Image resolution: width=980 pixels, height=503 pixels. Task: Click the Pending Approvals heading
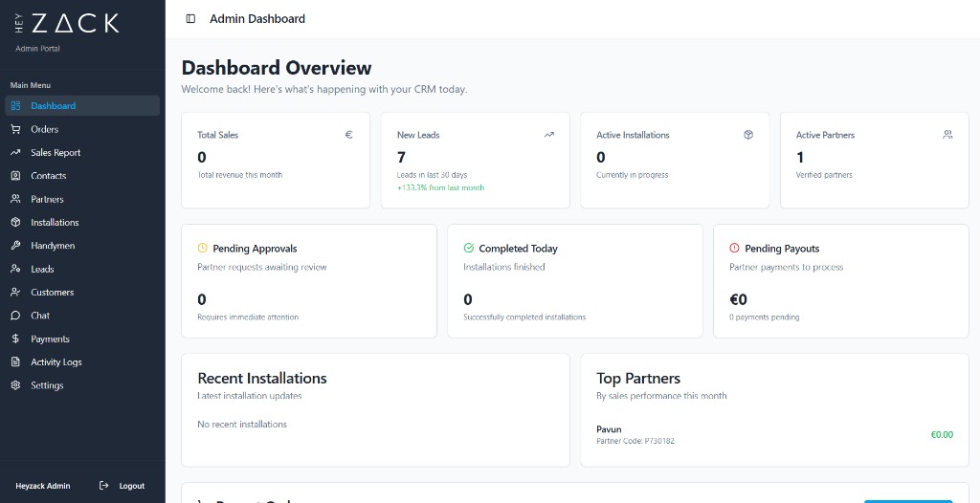(x=255, y=248)
